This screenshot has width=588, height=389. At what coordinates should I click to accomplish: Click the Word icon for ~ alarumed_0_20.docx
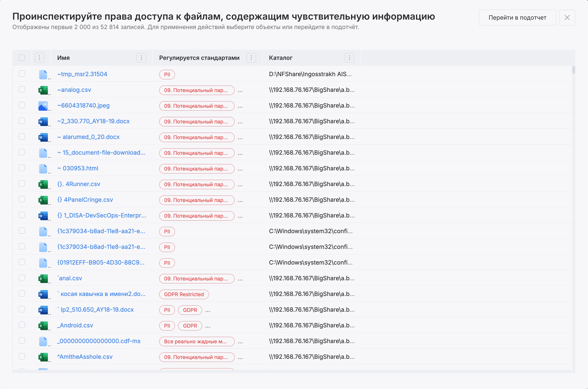pyautogui.click(x=43, y=137)
